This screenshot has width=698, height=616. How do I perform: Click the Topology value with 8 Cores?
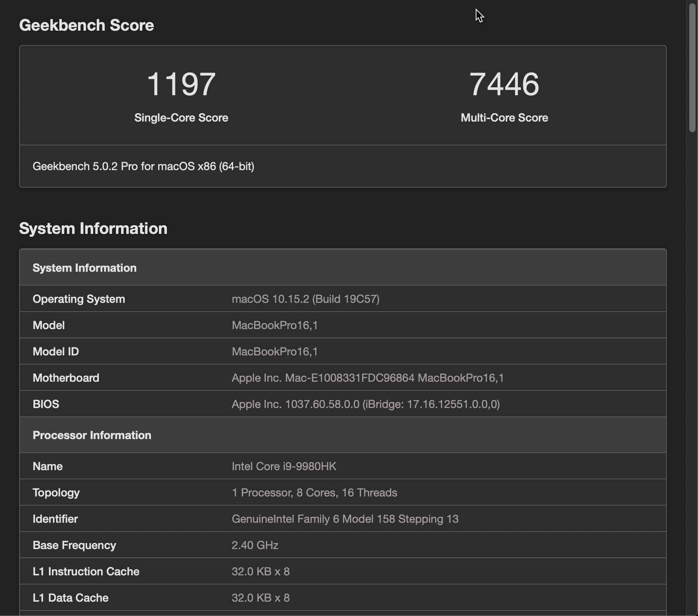(x=314, y=492)
